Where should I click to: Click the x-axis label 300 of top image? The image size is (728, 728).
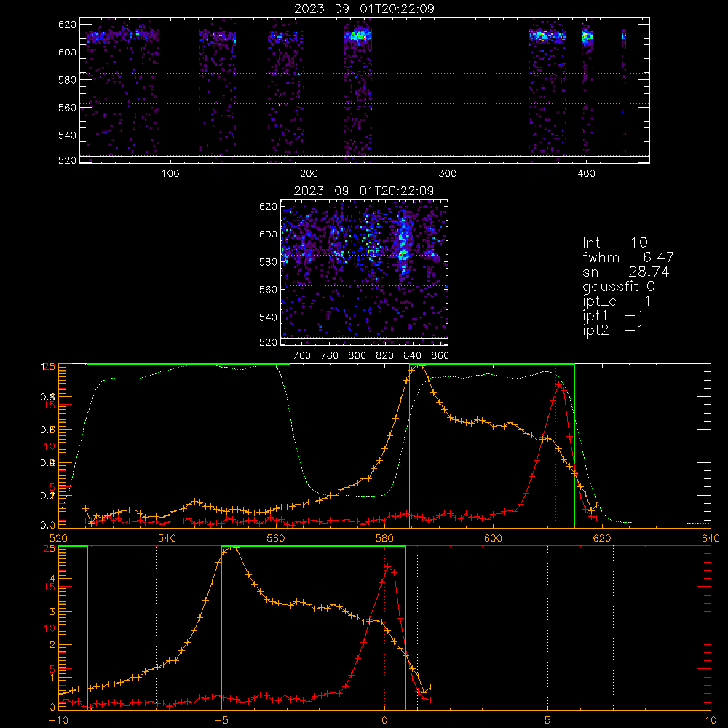point(448,174)
